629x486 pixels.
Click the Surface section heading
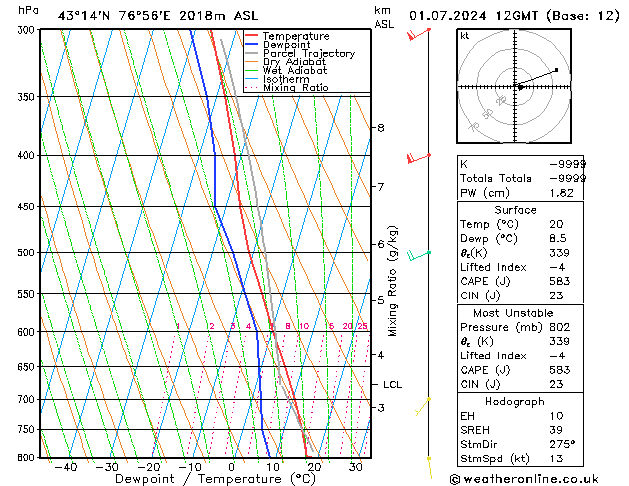[x=515, y=210]
